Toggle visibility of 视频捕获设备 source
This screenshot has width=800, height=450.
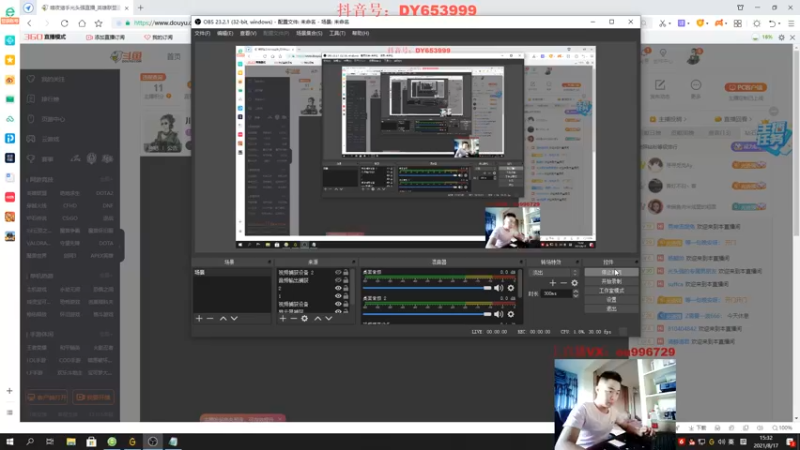click(x=338, y=304)
